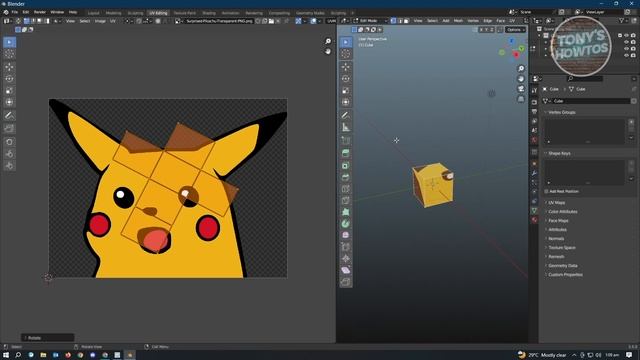Expand the Color Attributes panel
The width and height of the screenshot is (640, 360).
pos(562,212)
